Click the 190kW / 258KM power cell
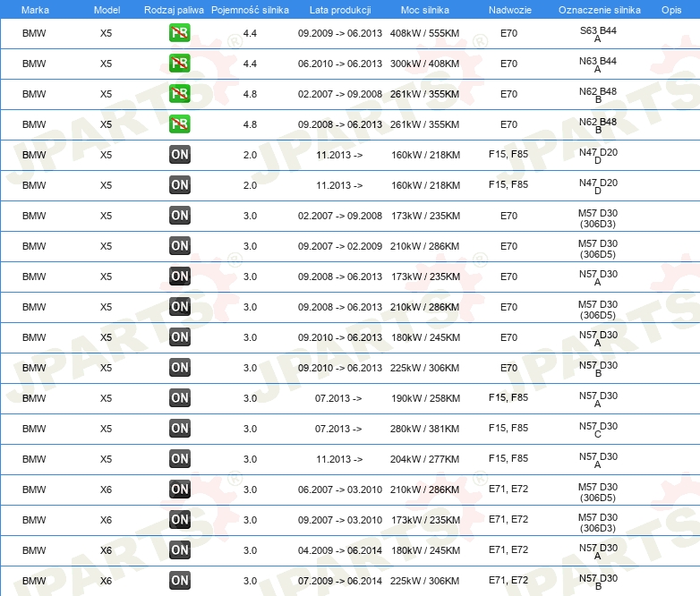 (425, 398)
